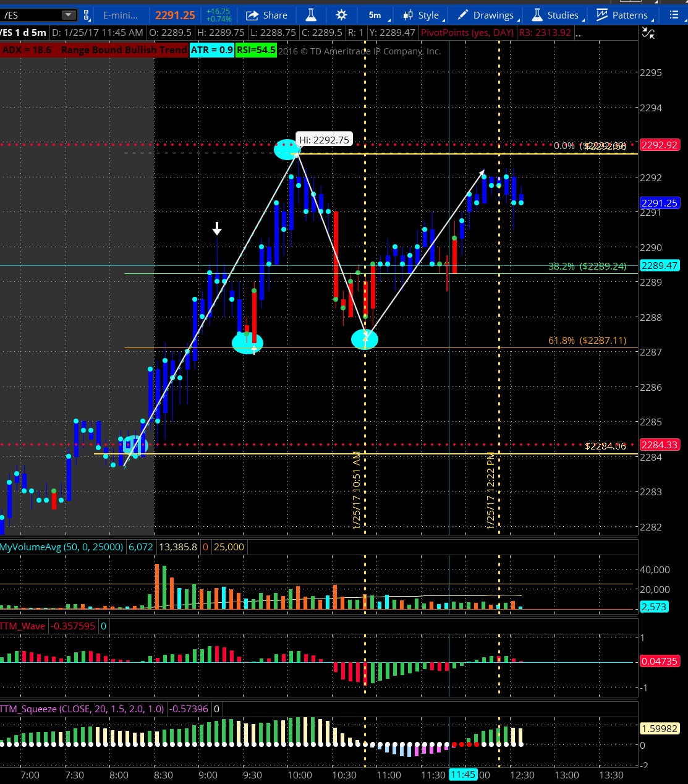Open the flask thinkLog icon
The height and width of the screenshot is (784, 688).
[311, 15]
